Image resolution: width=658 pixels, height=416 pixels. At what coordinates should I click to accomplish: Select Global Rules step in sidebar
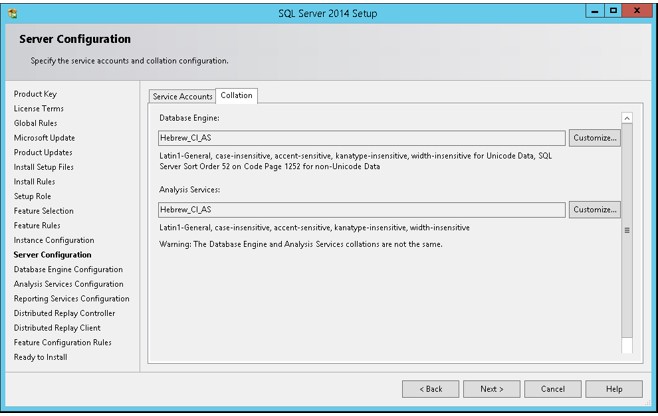[35, 123]
